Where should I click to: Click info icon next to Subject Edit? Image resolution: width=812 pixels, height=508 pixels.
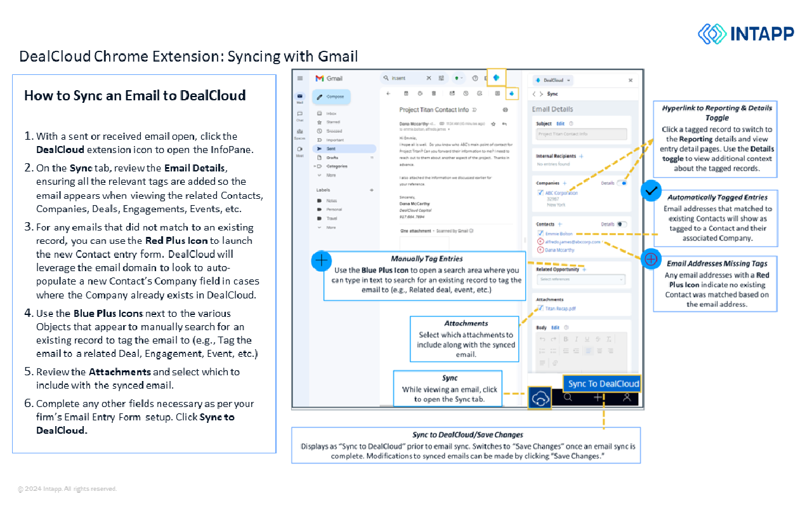coord(572,123)
